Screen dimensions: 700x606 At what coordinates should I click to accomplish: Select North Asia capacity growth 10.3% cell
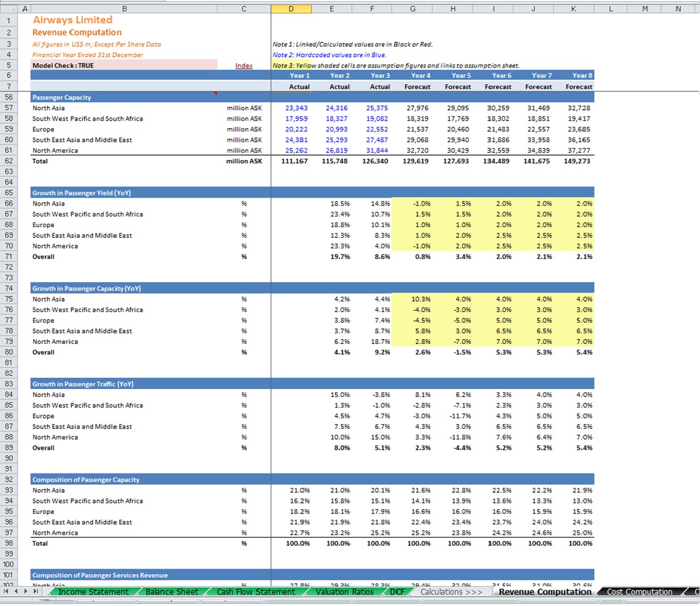coord(412,299)
